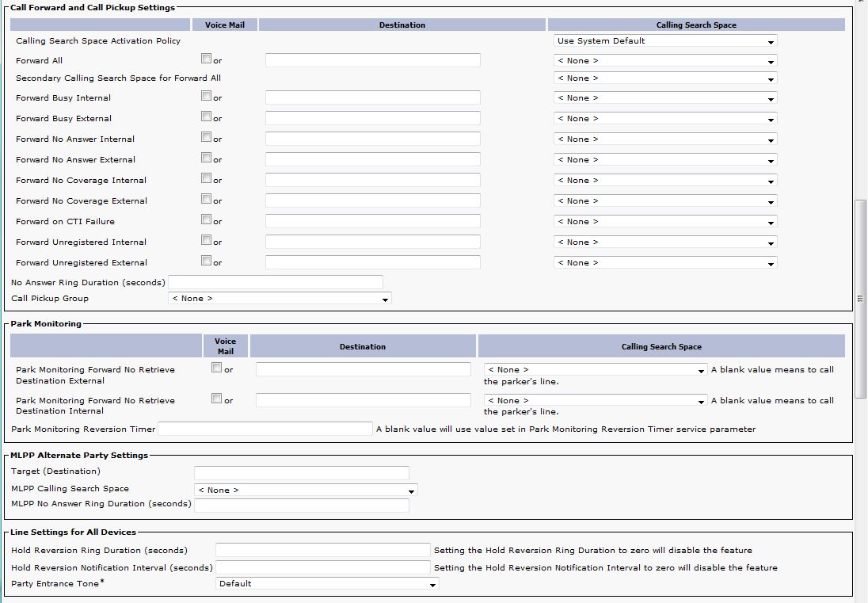The width and height of the screenshot is (868, 603).
Task: Click the Hold Reversion Ring Duration field
Action: click(x=323, y=551)
